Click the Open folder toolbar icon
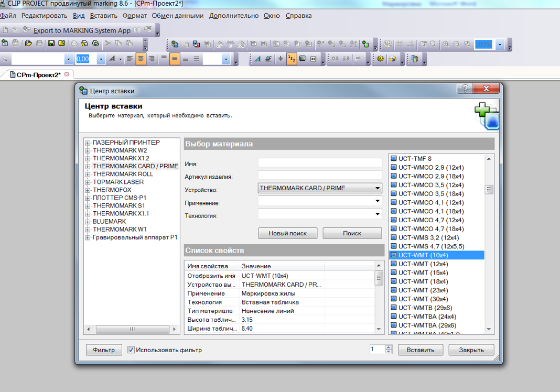This screenshot has width=560, height=392. tap(28, 43)
